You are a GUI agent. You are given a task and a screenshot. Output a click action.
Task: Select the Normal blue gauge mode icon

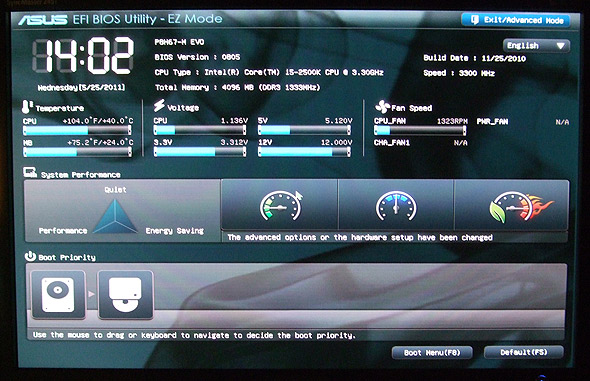tap(396, 206)
